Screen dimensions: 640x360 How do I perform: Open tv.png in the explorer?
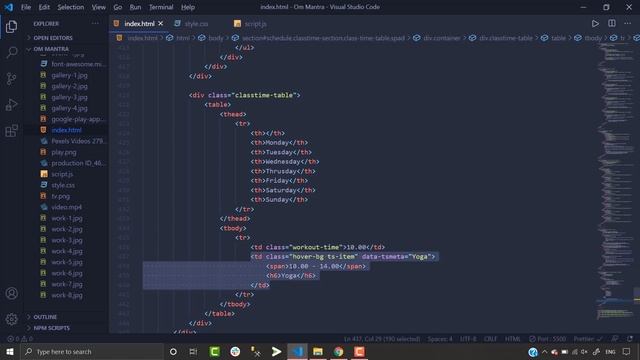60,196
